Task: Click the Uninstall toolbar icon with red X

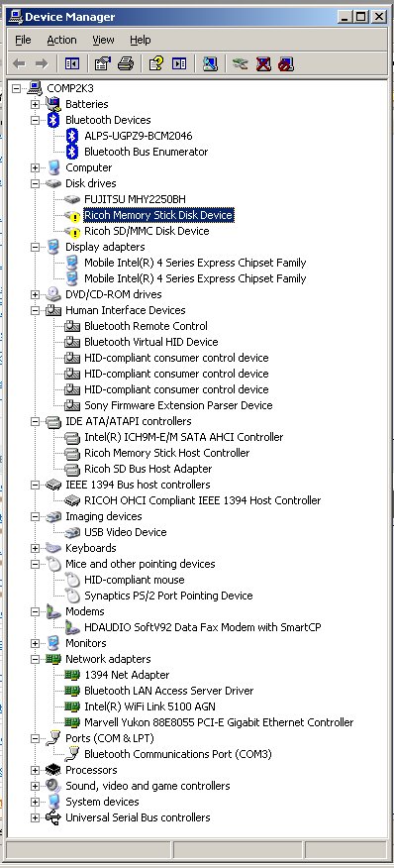Action: pos(263,64)
